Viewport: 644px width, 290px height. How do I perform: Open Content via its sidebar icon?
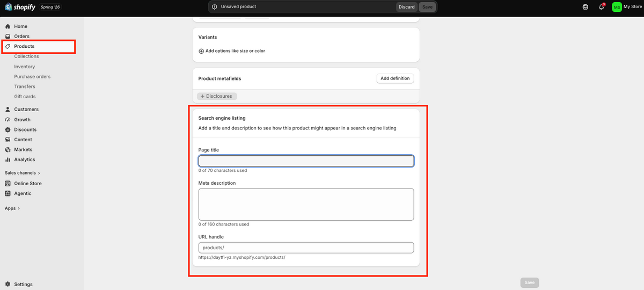coord(8,140)
